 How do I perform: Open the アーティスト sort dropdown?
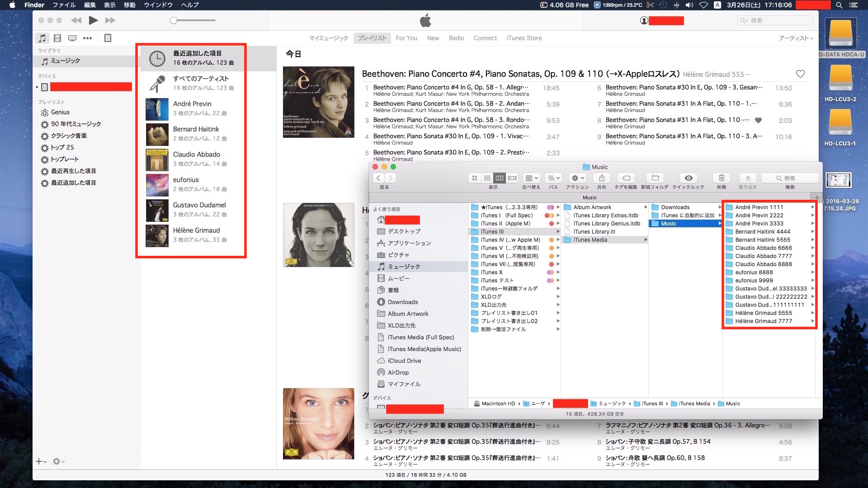coord(796,38)
